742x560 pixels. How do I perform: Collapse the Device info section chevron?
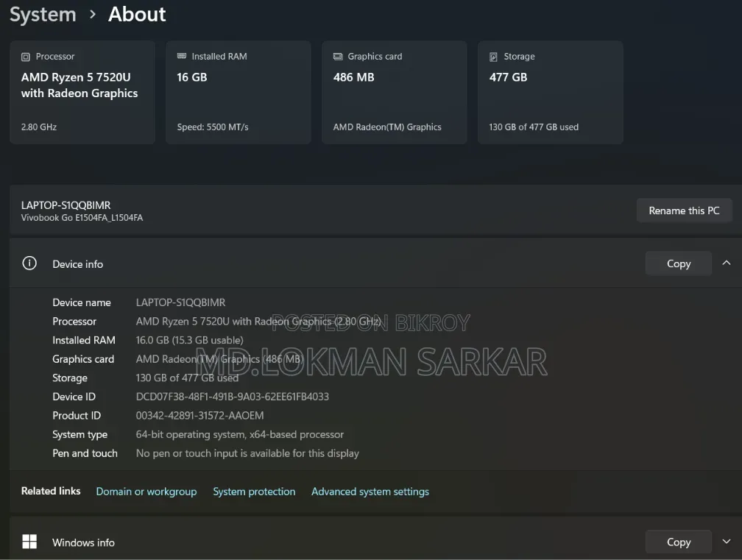pos(727,263)
